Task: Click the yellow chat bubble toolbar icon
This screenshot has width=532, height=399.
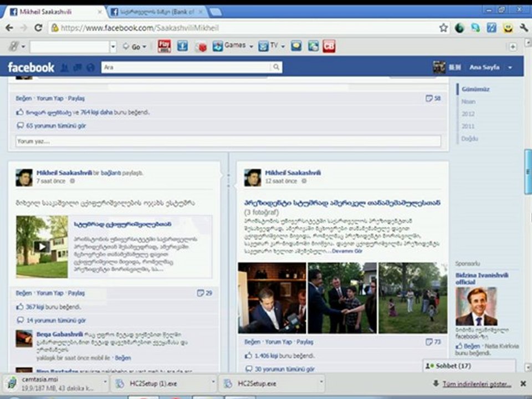Action: (296, 46)
